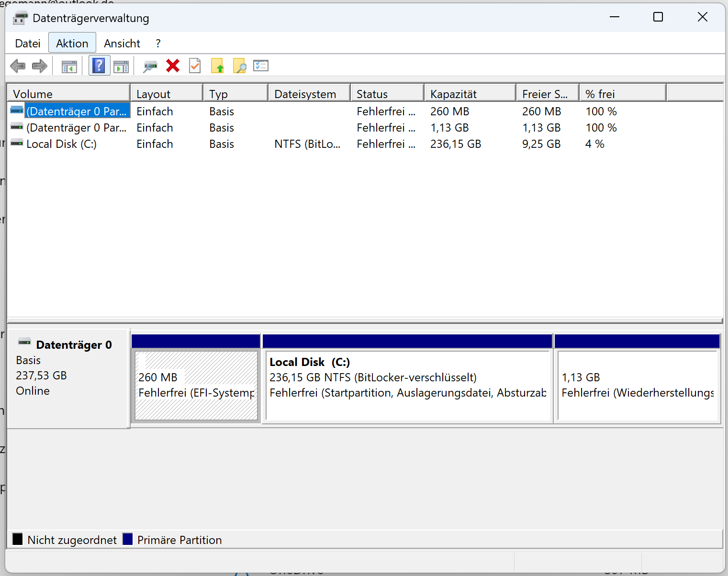Sort by the % frei column header

pos(623,94)
